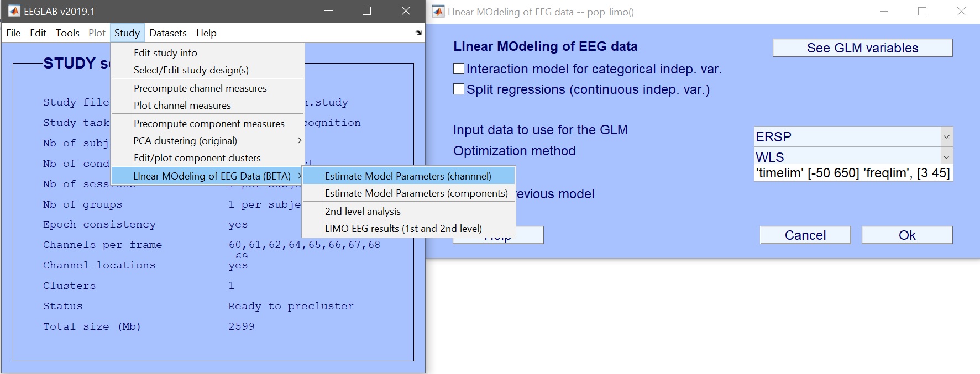Open the Help menu in EEGLAB
Image resolution: width=980 pixels, height=374 pixels.
(x=206, y=33)
